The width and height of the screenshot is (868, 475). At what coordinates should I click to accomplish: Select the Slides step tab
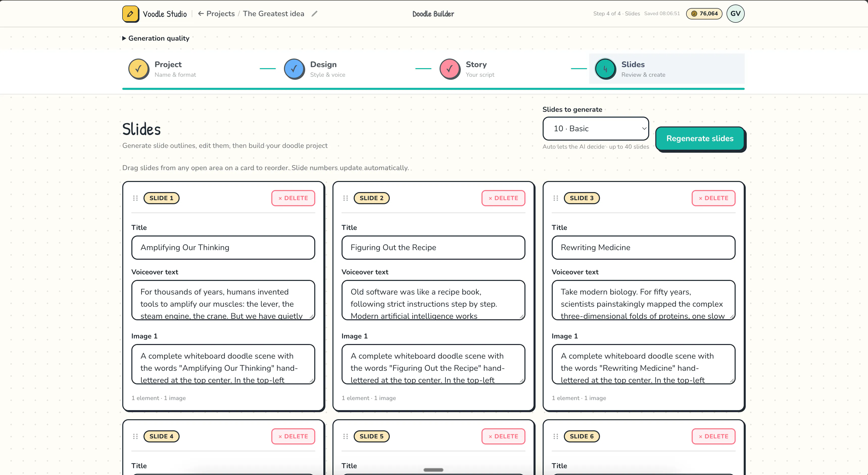pos(666,69)
